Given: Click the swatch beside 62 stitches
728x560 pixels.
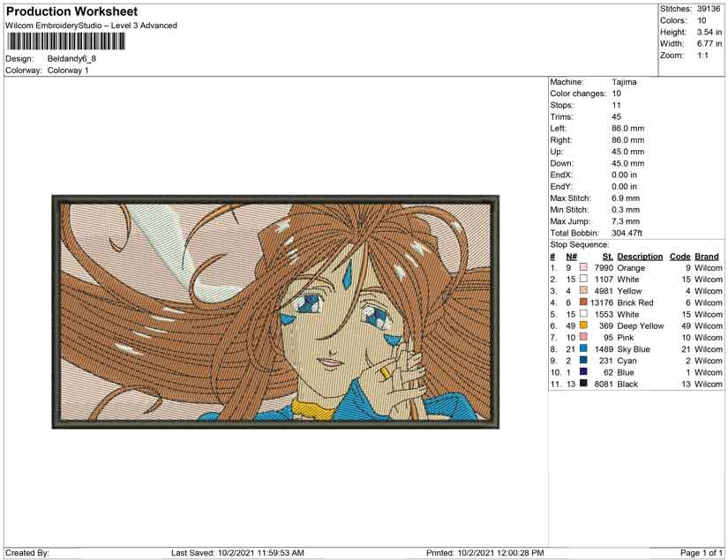Looking at the screenshot, I should pos(583,371).
